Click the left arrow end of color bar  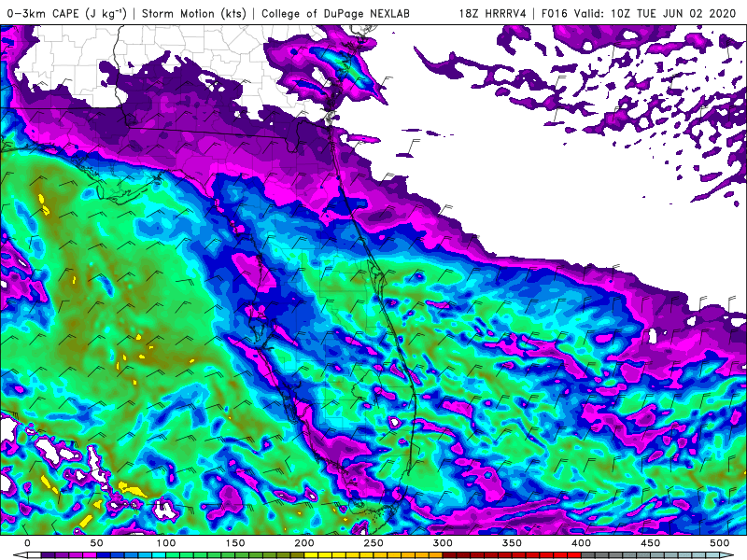(x=21, y=555)
